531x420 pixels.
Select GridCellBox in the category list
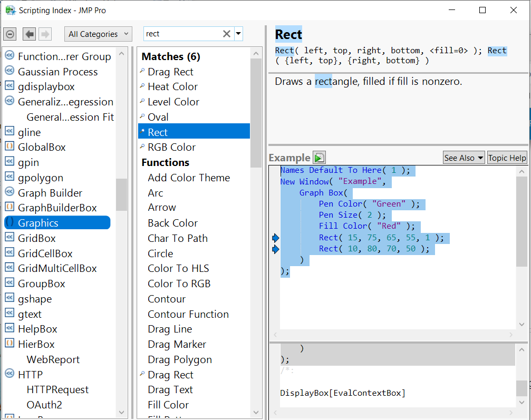tap(45, 253)
